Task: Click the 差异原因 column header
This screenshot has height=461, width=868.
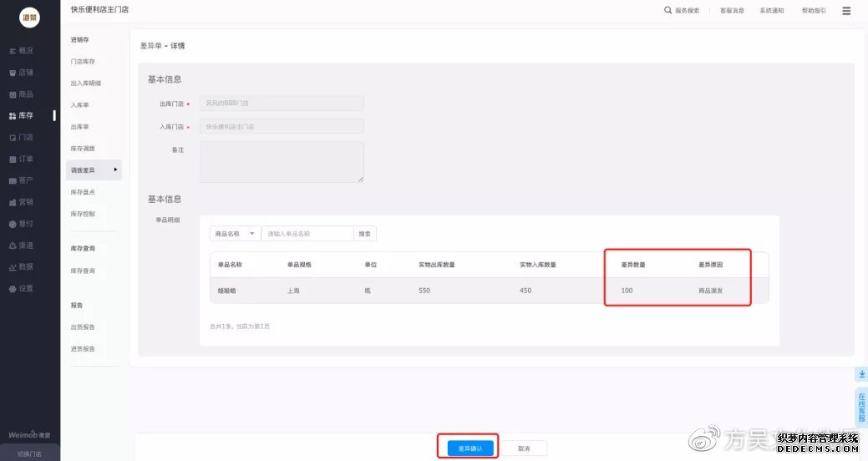Action: click(710, 265)
